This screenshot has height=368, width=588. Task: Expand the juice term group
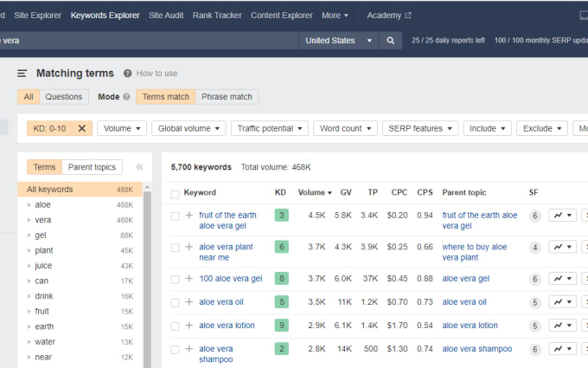point(29,266)
